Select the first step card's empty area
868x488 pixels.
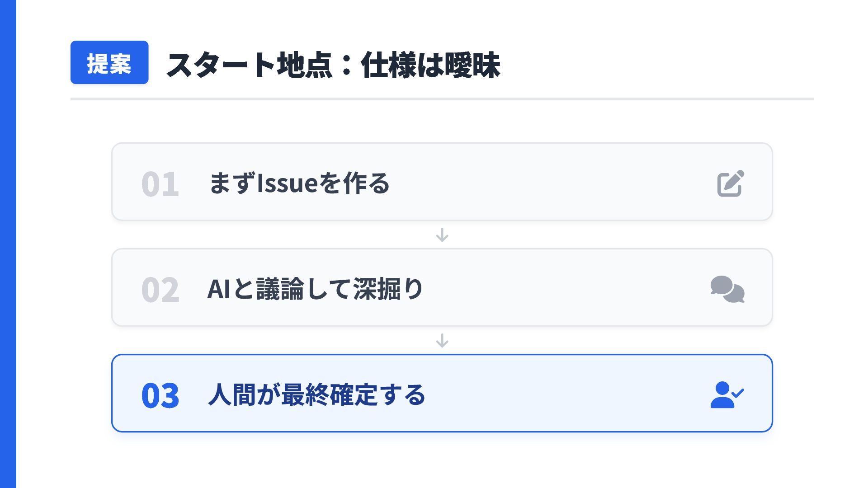point(542,182)
